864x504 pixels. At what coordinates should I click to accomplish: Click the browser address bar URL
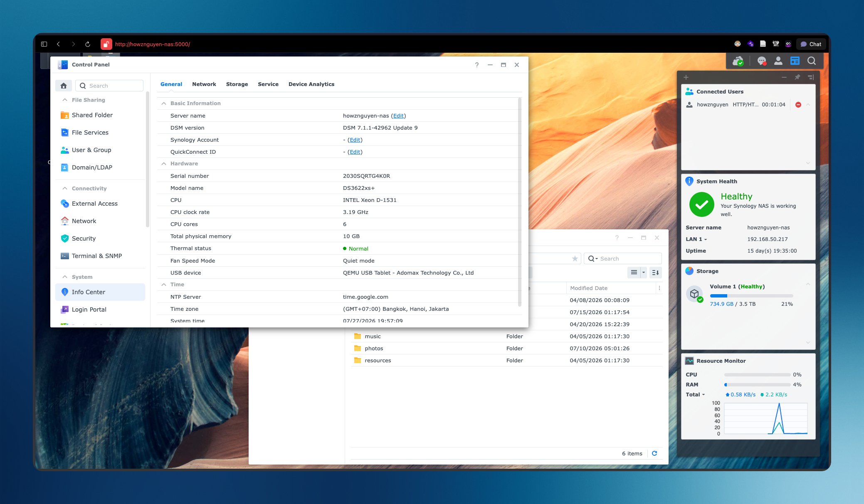(153, 44)
